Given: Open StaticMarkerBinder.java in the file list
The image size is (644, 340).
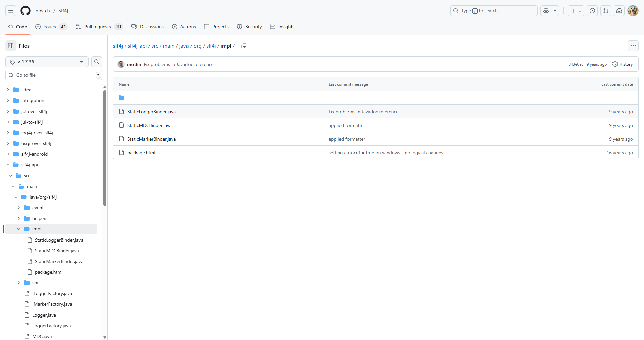Looking at the screenshot, I should [x=152, y=139].
